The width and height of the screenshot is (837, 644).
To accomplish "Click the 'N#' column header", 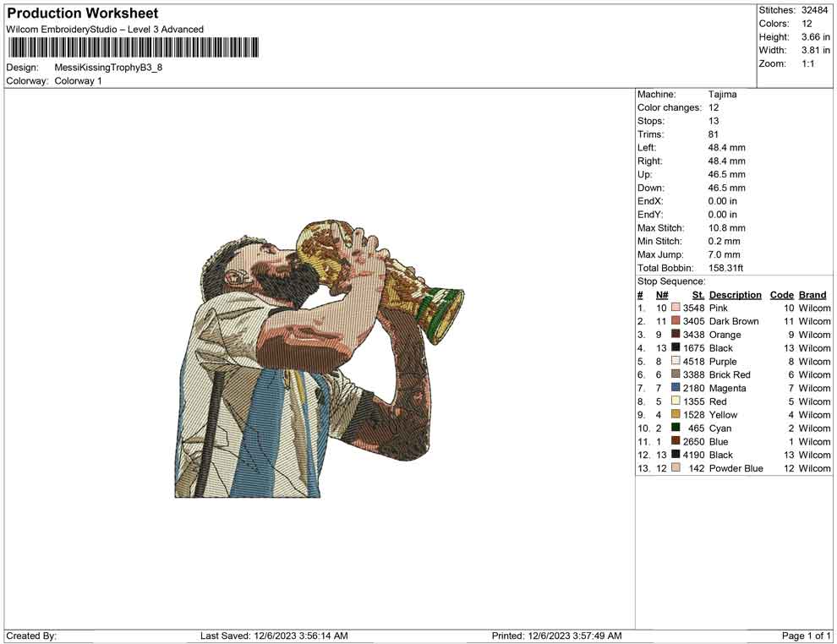I will pos(662,295).
